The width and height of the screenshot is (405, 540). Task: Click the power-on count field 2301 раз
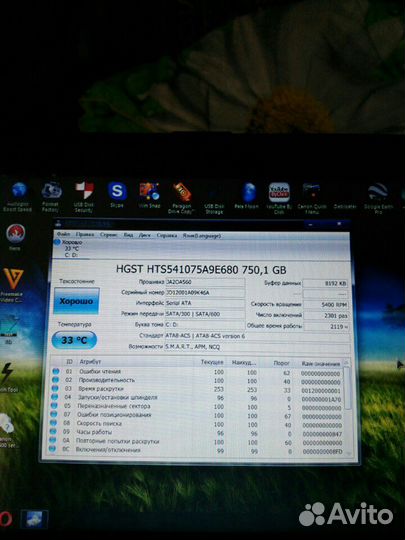[326, 316]
